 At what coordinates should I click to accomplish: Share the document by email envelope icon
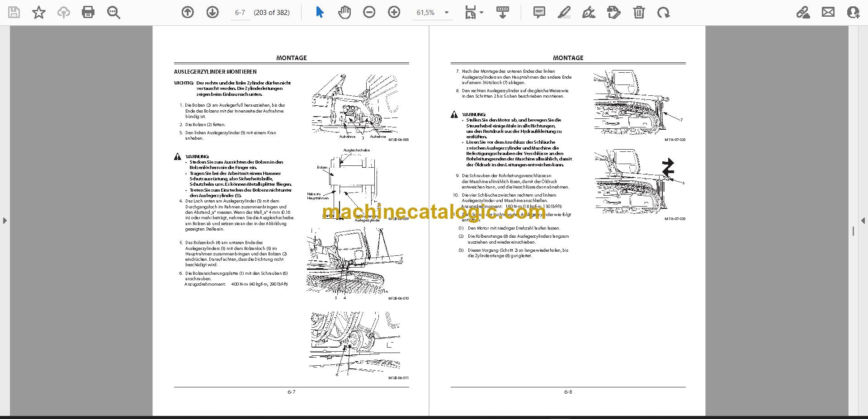(828, 12)
